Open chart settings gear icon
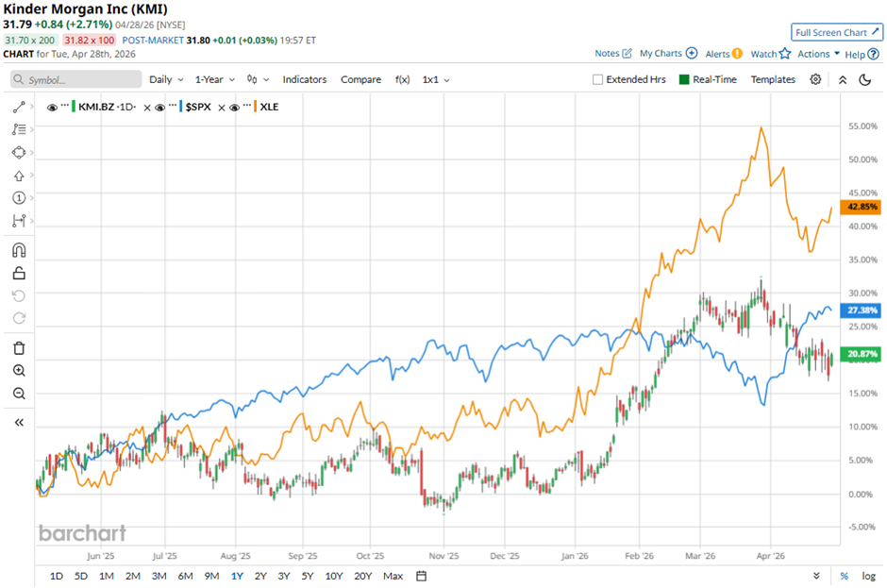Image resolution: width=887 pixels, height=588 pixels. click(815, 80)
